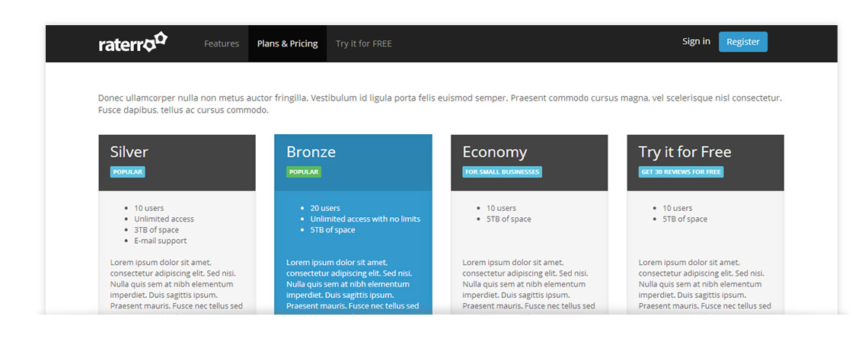Viewport: 868px width, 339px height.
Task: Click the Sign in link
Action: point(696,41)
